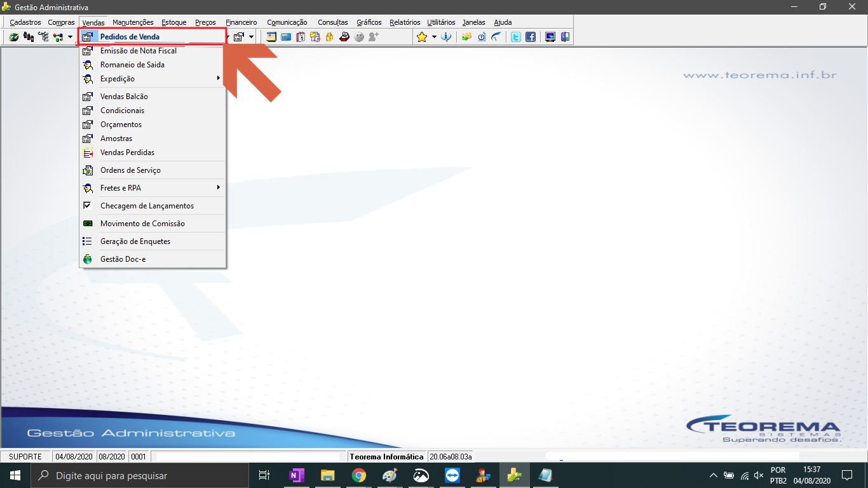Open the dropdown arrow beside the flow diagram icon
Image resolution: width=868 pixels, height=488 pixels.
click(70, 37)
